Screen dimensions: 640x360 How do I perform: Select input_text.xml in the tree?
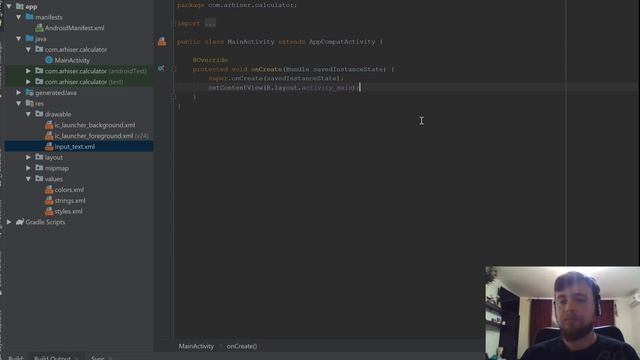[75, 147]
